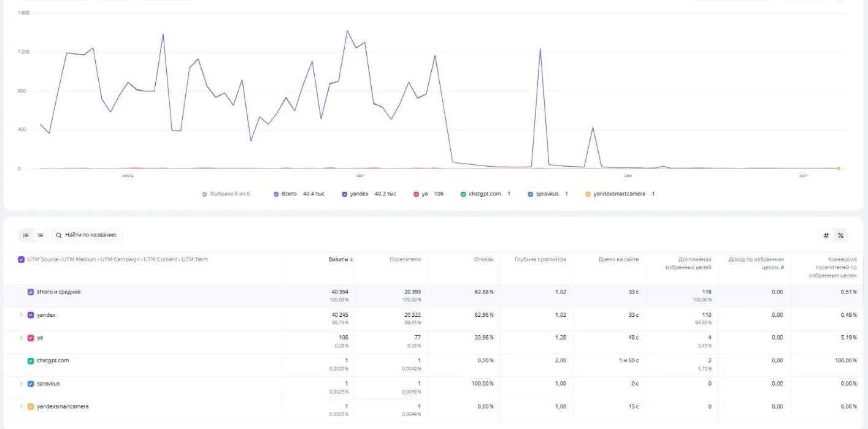Click the "1 м 50 с" time value
This screenshot has width=868, height=429.
click(x=629, y=361)
